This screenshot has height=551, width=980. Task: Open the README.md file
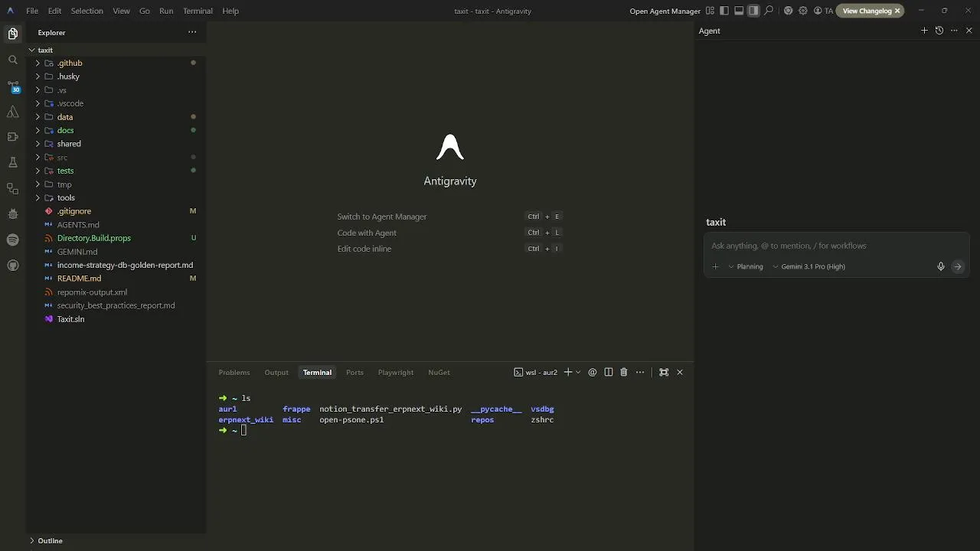click(x=79, y=279)
